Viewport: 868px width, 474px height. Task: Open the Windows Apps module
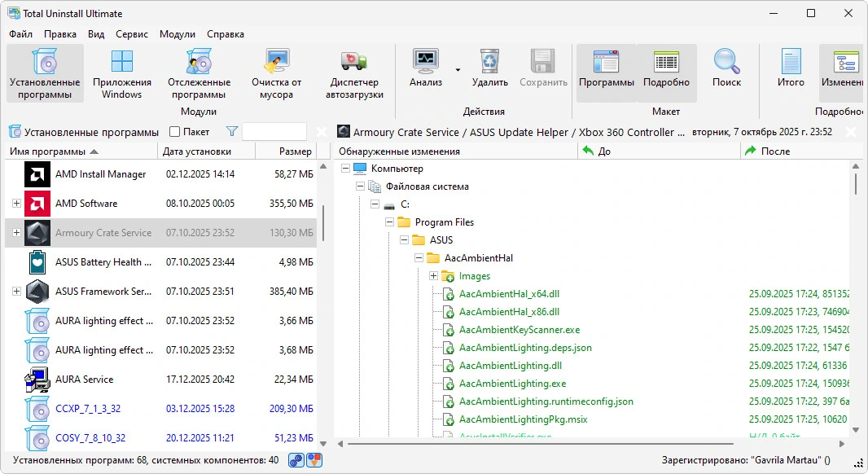[x=122, y=73]
